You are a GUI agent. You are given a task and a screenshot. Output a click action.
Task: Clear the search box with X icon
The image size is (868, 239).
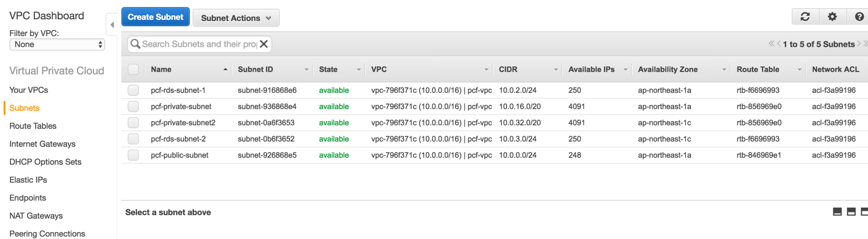263,44
